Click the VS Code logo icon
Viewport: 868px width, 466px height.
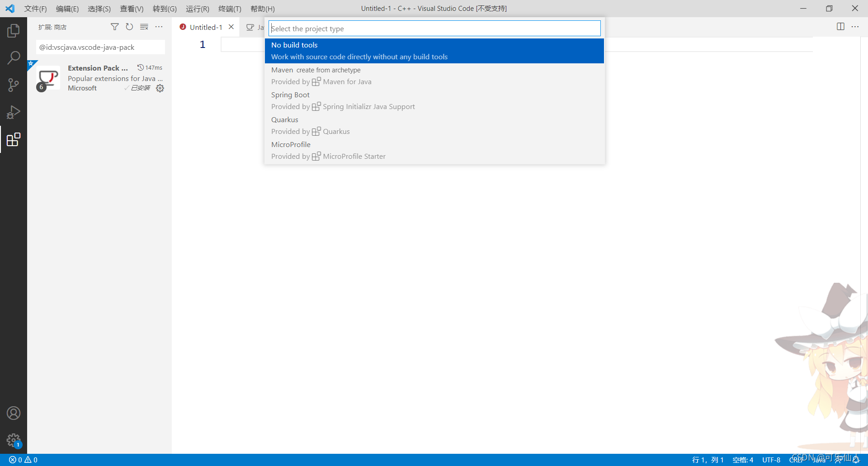point(10,9)
